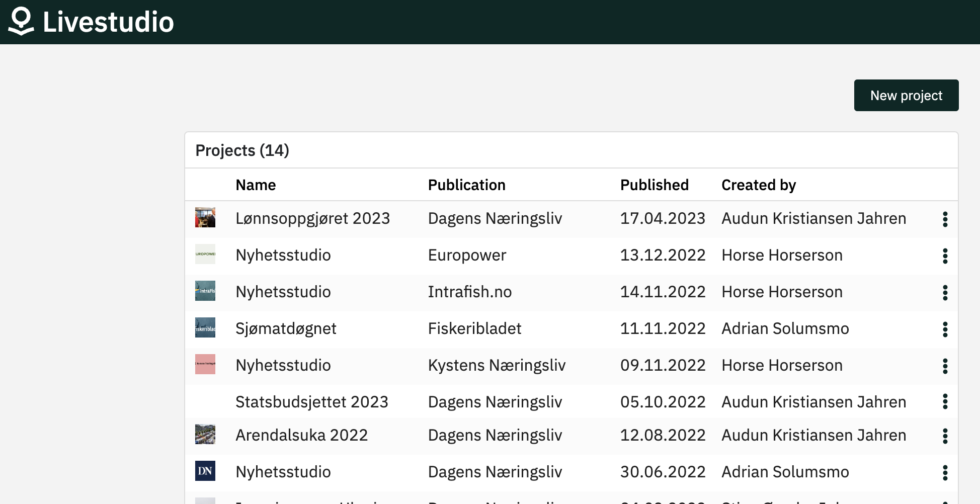Click the Projects (14) heading

pyautogui.click(x=242, y=150)
